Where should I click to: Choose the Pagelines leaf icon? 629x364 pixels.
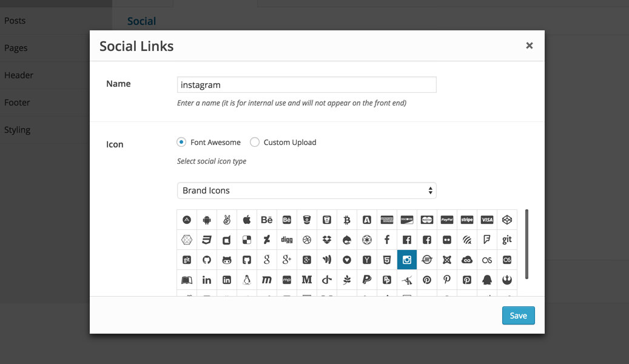pyautogui.click(x=347, y=280)
